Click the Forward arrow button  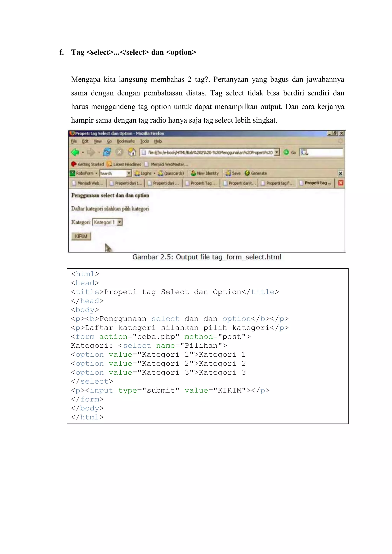[91, 152]
